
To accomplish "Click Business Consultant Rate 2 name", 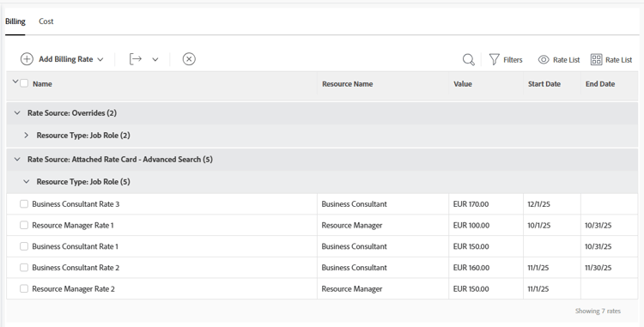I will 76,268.
